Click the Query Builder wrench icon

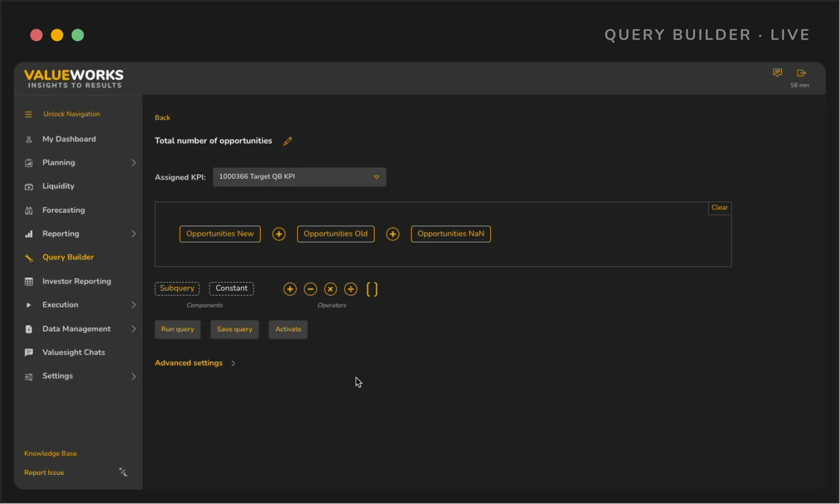tap(29, 258)
